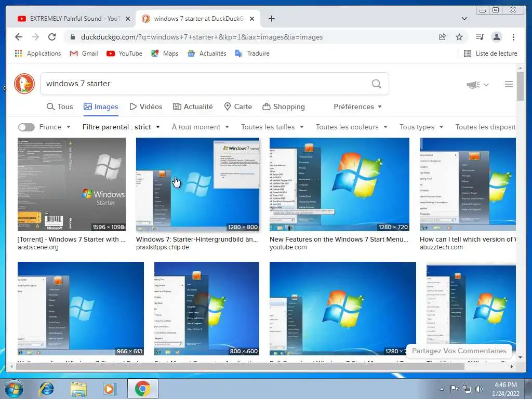Click the browser forward arrow

tap(35, 37)
